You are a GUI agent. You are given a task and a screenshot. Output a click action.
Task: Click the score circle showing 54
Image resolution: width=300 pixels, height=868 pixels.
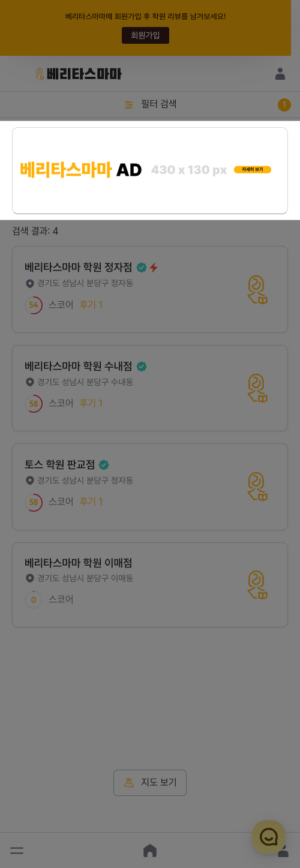pos(34,305)
